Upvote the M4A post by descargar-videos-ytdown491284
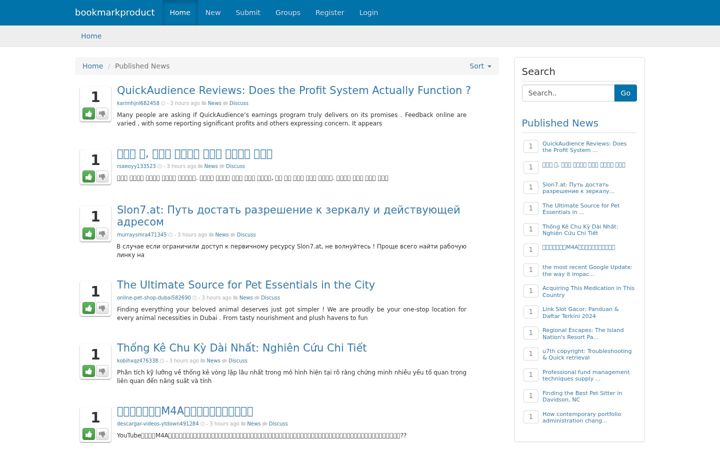The width and height of the screenshot is (720, 450). pyautogui.click(x=89, y=433)
